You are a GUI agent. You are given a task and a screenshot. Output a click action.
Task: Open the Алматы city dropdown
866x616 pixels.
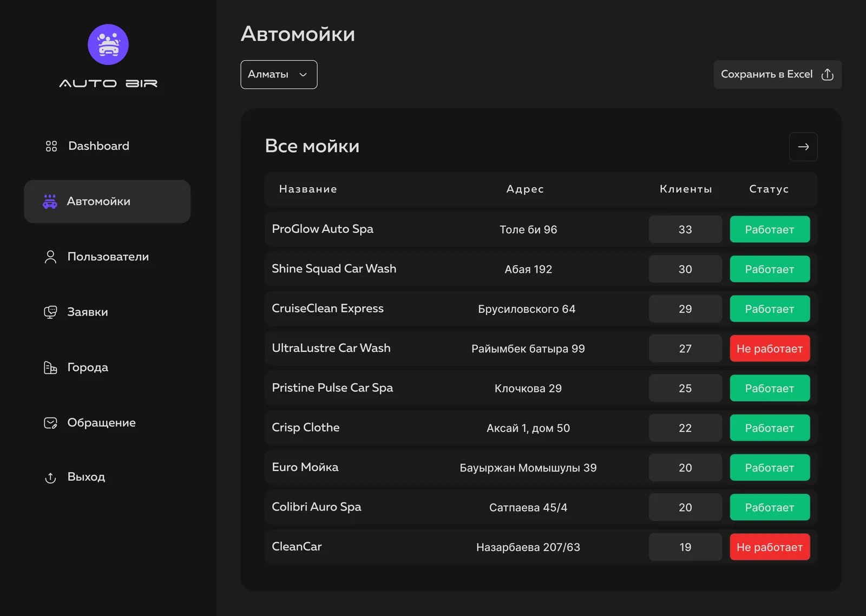279,74
